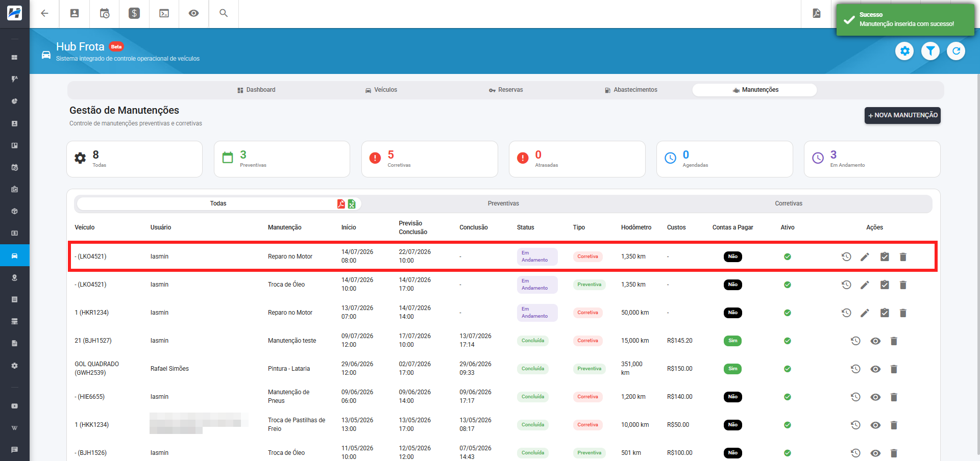Viewport: 980px width, 461px height.
Task: Click the eye icon in top toolbar
Action: pyautogui.click(x=193, y=13)
